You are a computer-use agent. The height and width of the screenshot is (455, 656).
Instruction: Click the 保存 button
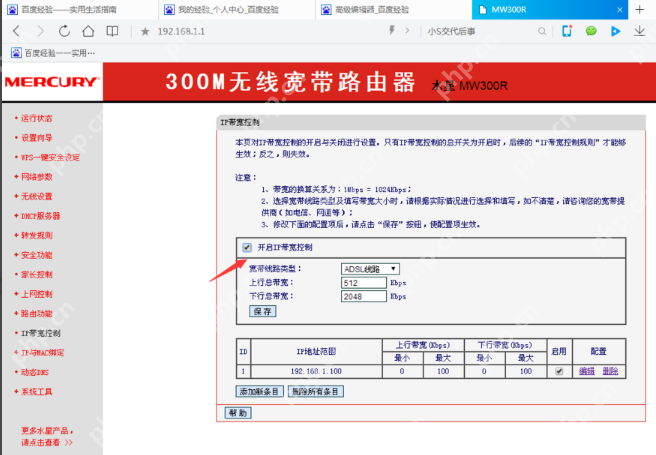pos(262,311)
